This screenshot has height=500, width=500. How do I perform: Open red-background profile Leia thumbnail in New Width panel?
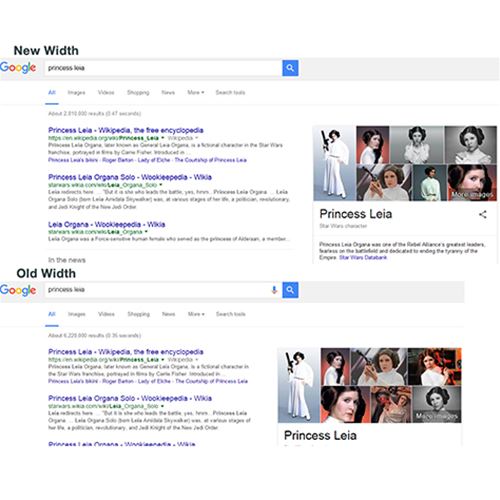pos(373,145)
